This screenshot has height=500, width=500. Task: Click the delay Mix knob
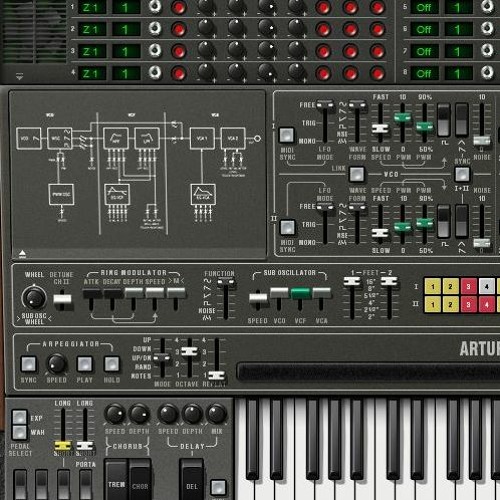(x=217, y=414)
